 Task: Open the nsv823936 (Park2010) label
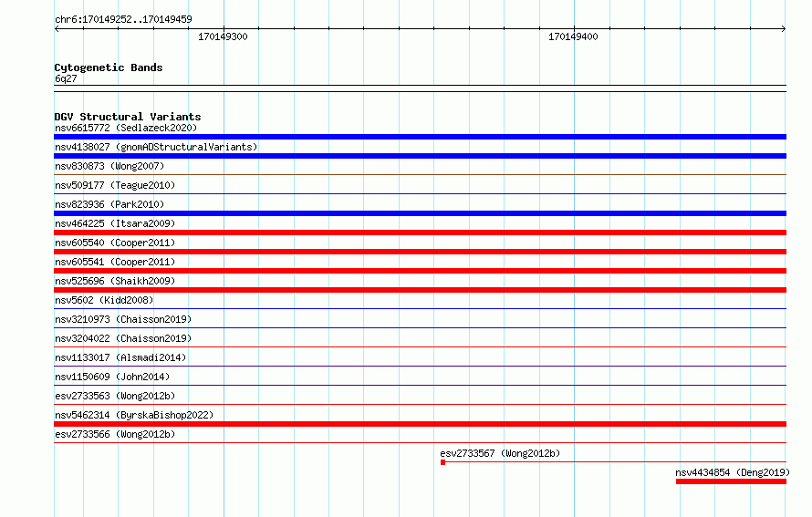(109, 204)
